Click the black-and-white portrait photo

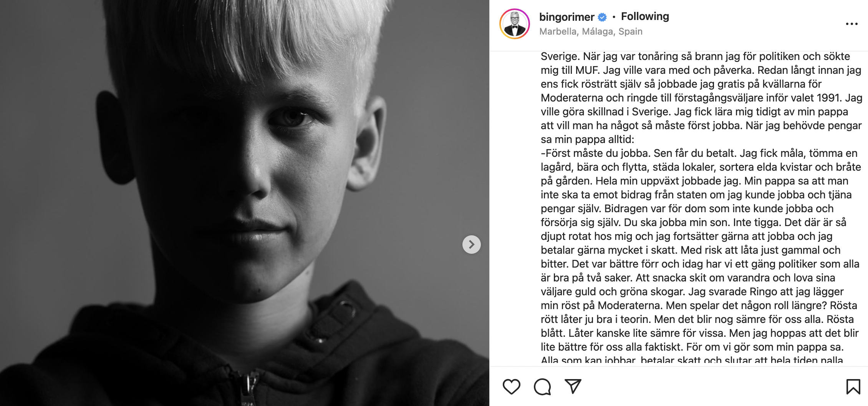point(245,203)
